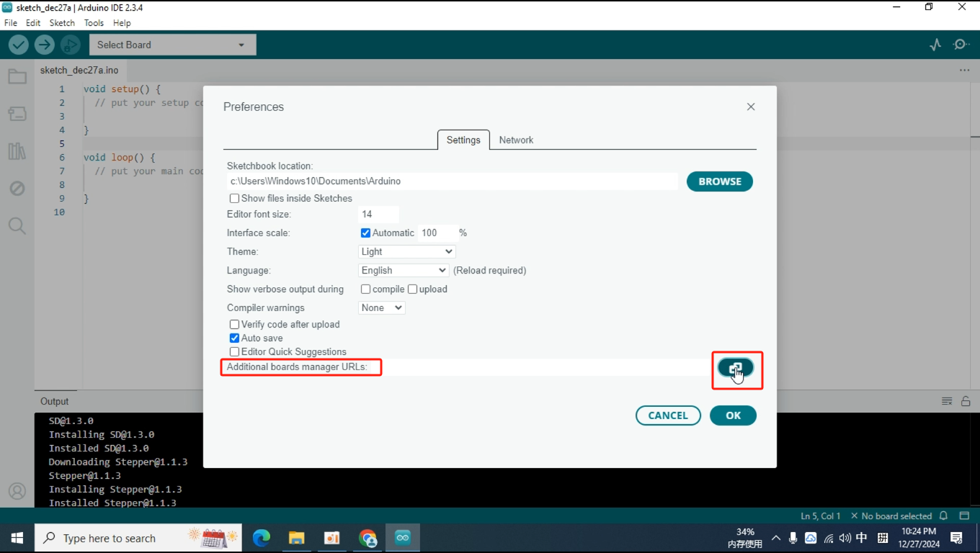
Task: Click No board selected in status bar
Action: point(891,516)
